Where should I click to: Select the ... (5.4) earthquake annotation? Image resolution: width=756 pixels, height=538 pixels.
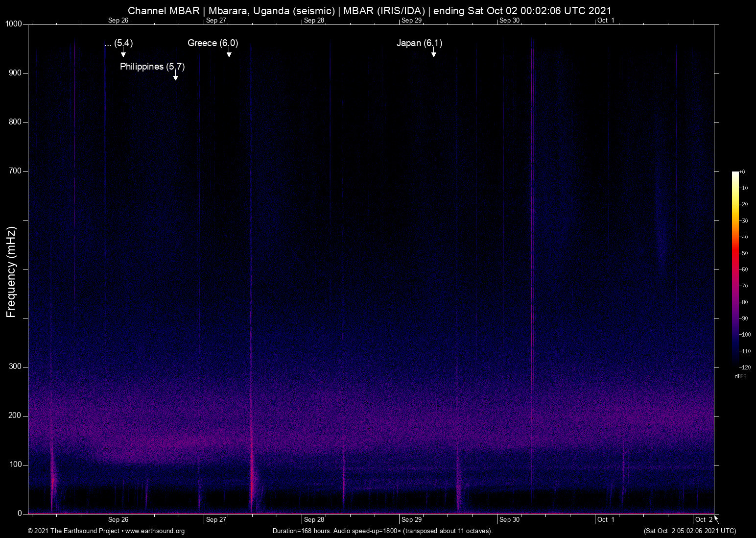(119, 44)
